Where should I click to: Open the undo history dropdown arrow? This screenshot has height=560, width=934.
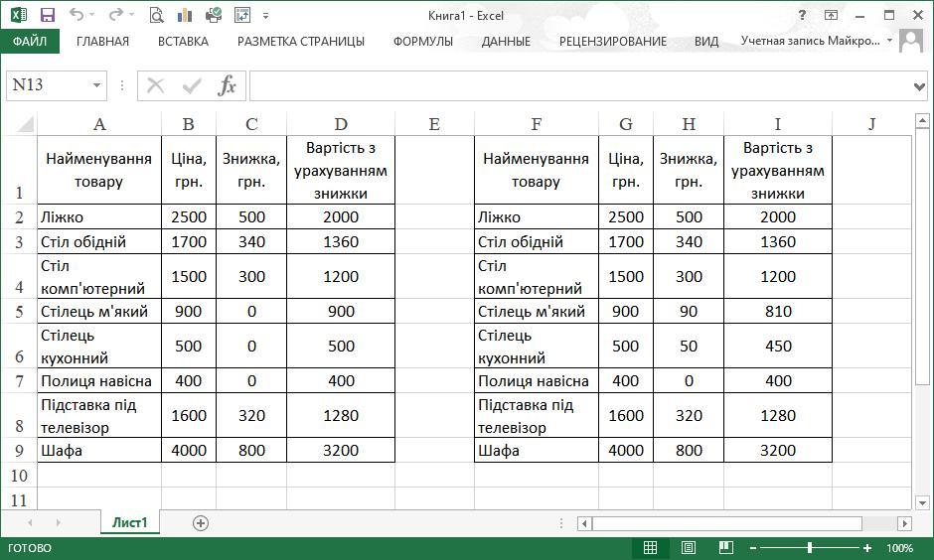pos(92,15)
